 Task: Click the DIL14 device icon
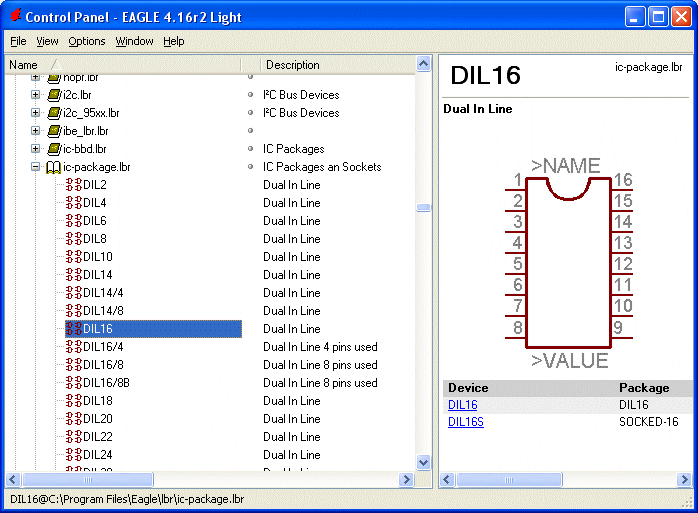click(x=74, y=274)
